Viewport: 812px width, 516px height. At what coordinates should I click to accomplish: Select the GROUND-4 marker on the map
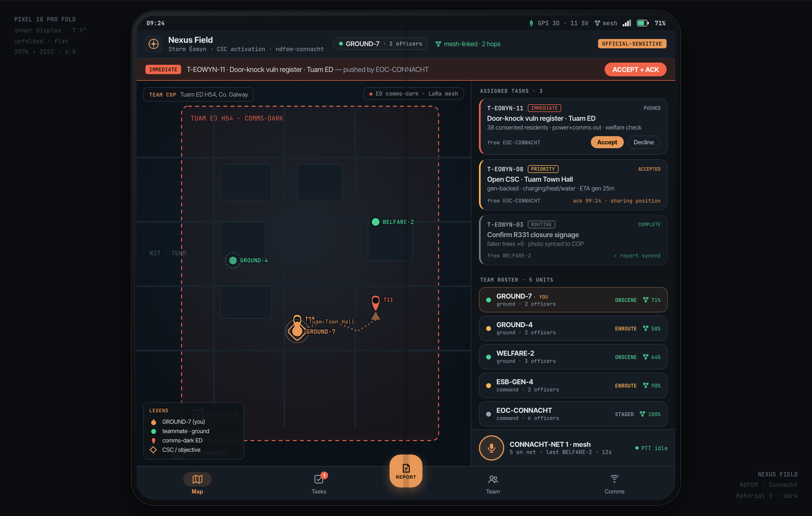click(233, 260)
